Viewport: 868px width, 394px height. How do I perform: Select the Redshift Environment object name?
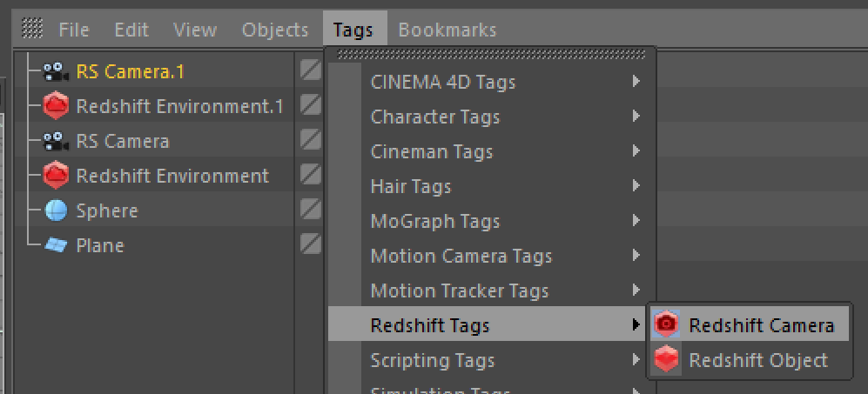(x=172, y=176)
